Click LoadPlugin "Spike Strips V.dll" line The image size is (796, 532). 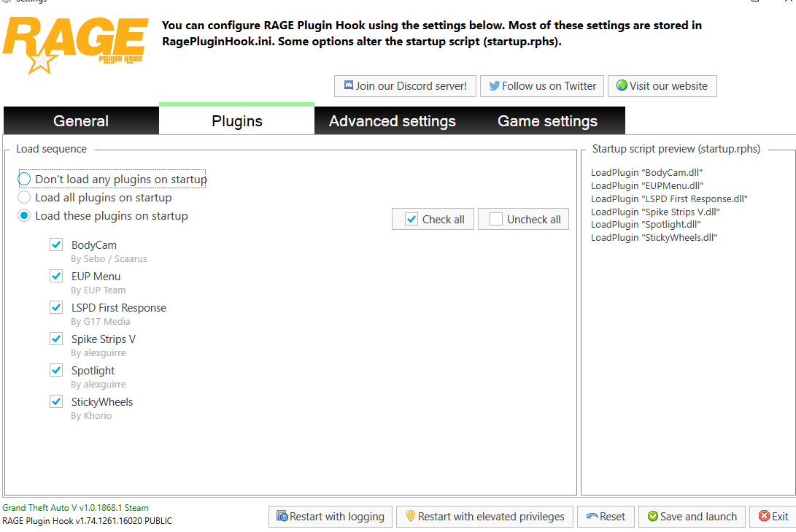(x=655, y=212)
